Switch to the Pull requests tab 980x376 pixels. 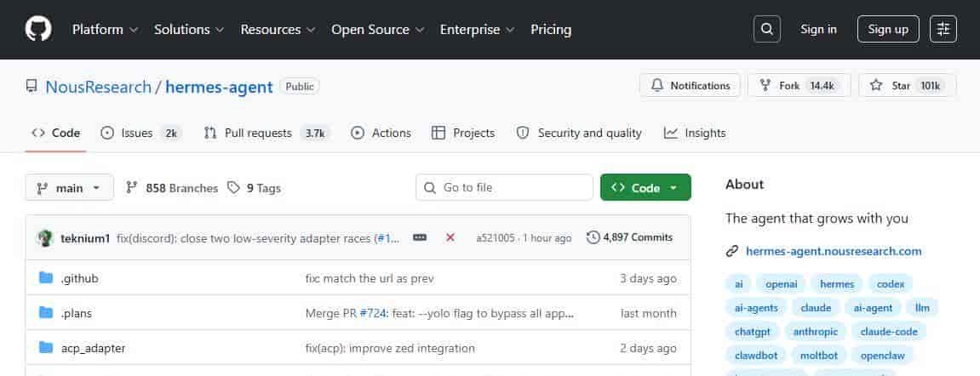pyautogui.click(x=266, y=133)
